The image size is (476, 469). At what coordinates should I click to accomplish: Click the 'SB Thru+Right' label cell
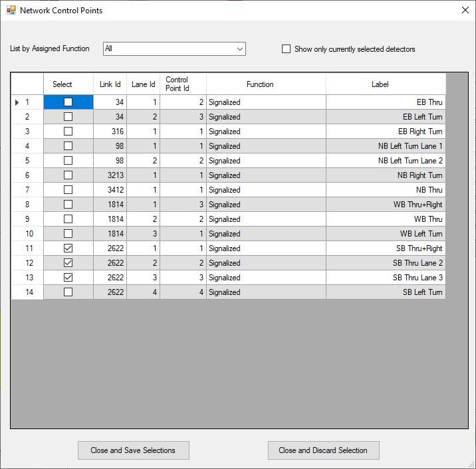point(386,248)
